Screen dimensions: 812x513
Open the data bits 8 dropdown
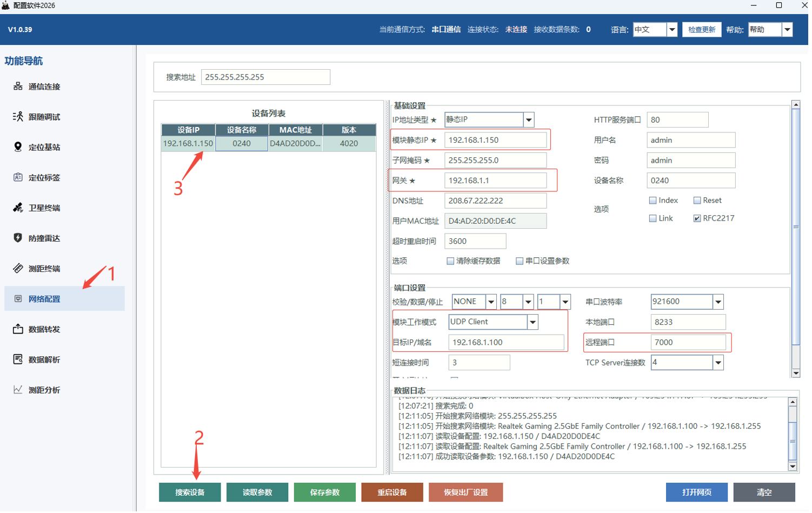coord(528,302)
